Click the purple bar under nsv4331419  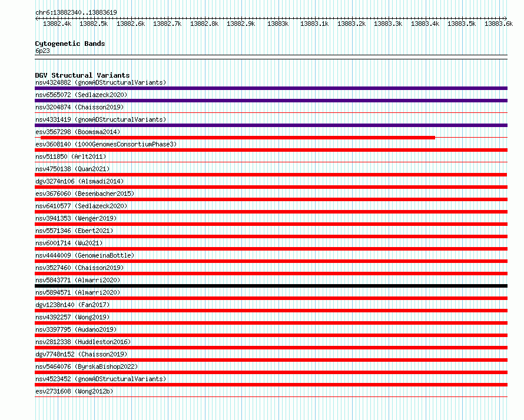(271, 125)
